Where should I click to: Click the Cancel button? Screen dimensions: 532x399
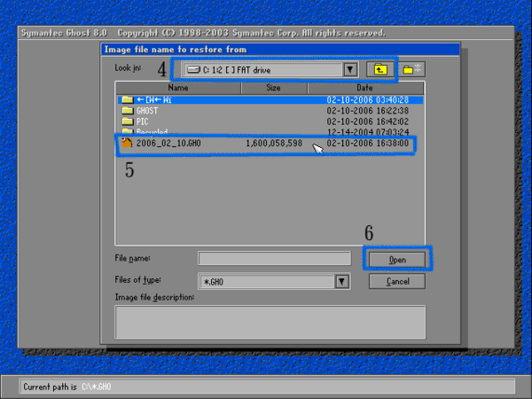point(397,282)
